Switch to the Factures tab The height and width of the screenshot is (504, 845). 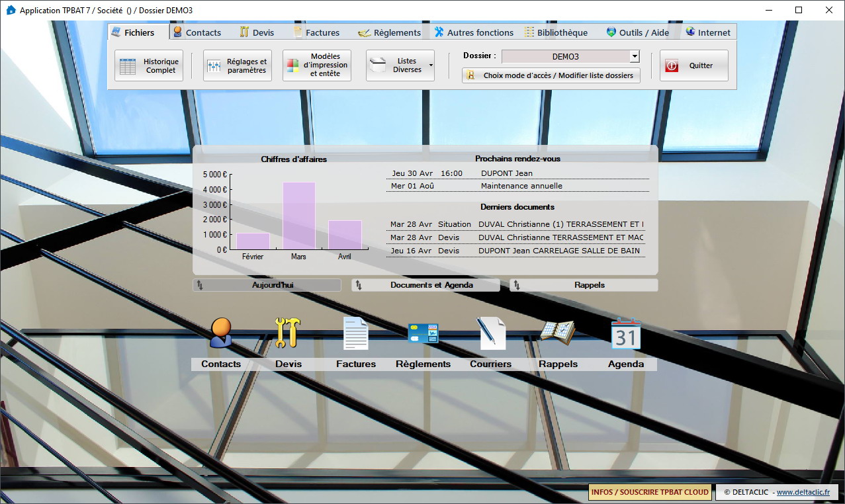pyautogui.click(x=317, y=32)
